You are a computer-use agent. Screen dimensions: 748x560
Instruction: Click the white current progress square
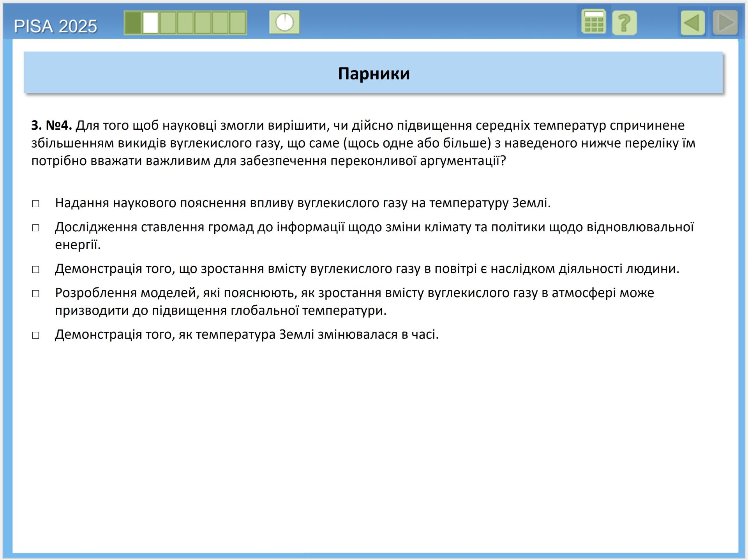150,23
